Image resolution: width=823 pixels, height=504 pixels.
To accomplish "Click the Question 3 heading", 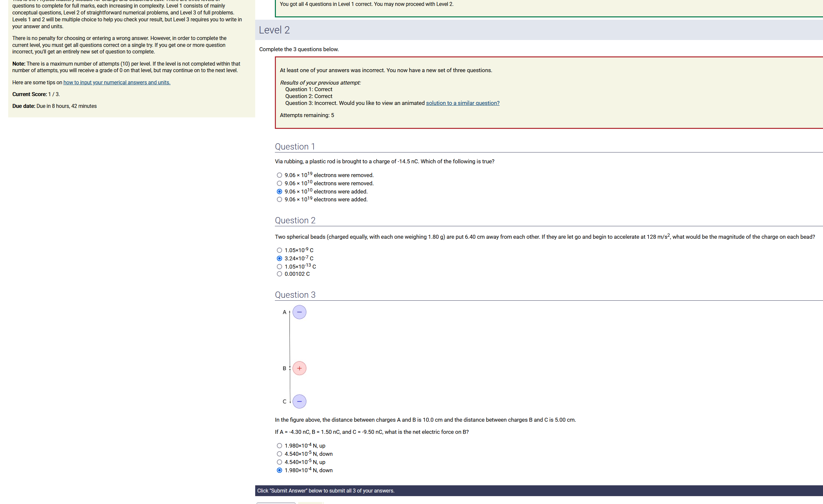I will point(295,294).
